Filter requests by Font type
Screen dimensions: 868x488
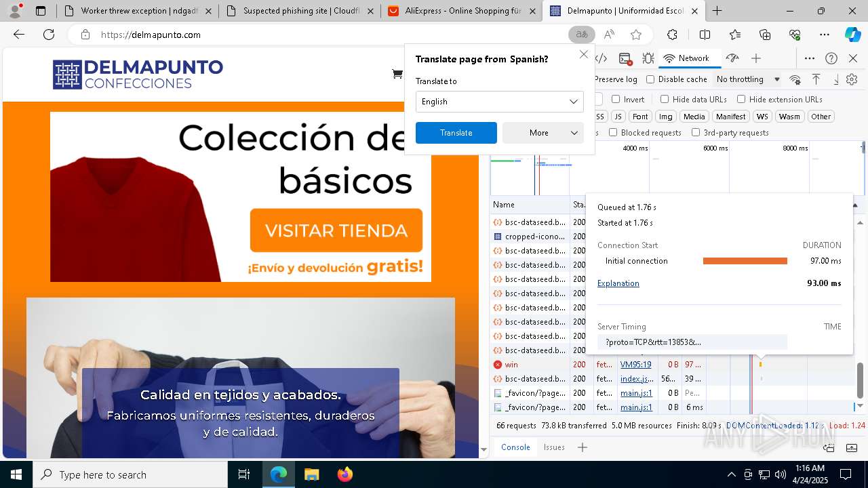click(x=640, y=117)
